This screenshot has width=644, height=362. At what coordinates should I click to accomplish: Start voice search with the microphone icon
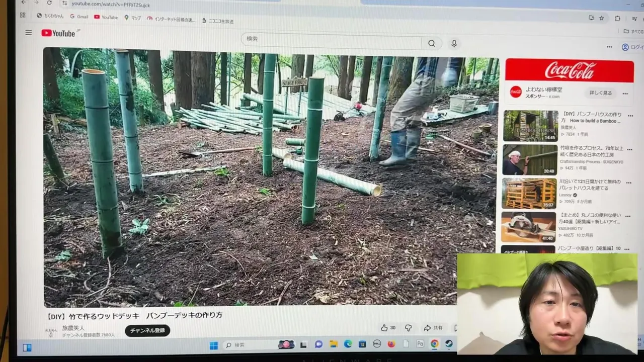point(454,44)
